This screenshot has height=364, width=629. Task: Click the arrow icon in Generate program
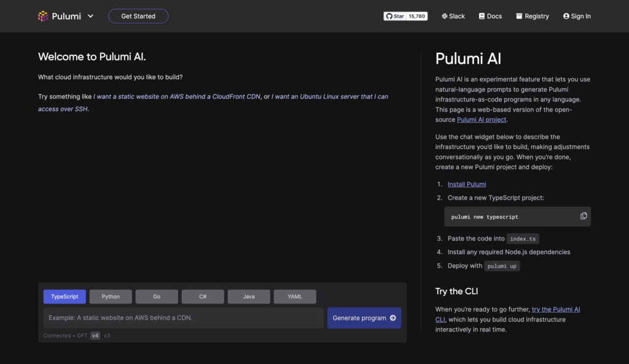(x=393, y=318)
